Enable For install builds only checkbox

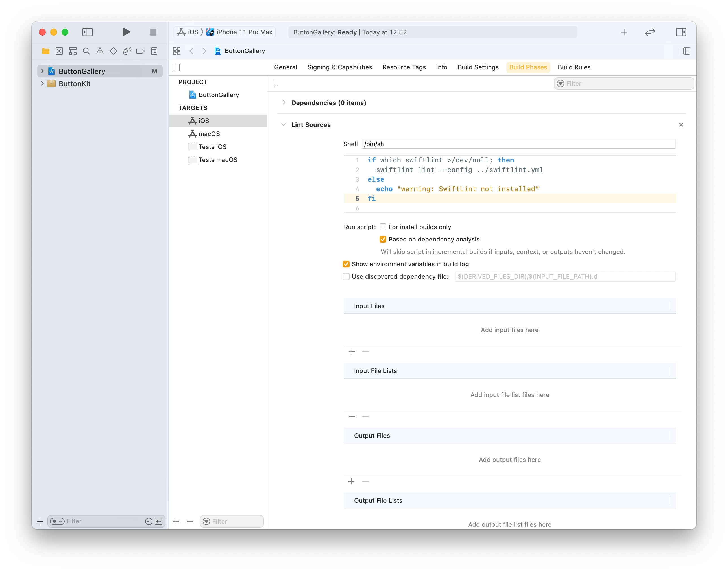[383, 227]
